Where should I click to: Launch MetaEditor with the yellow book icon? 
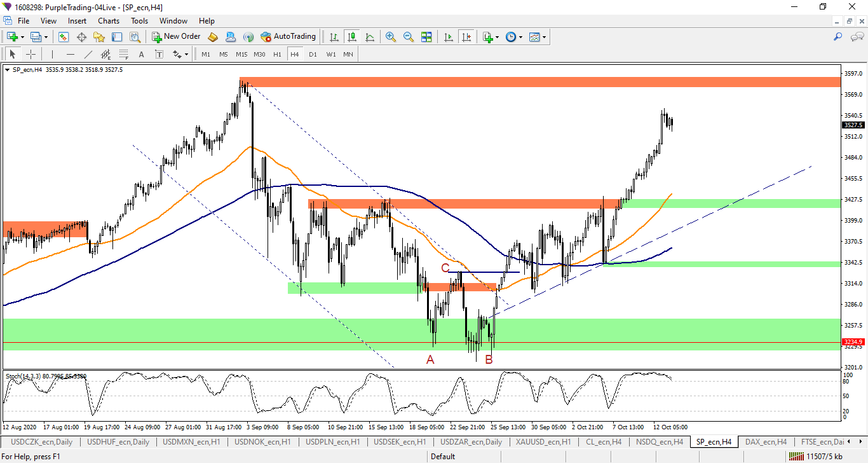point(213,37)
